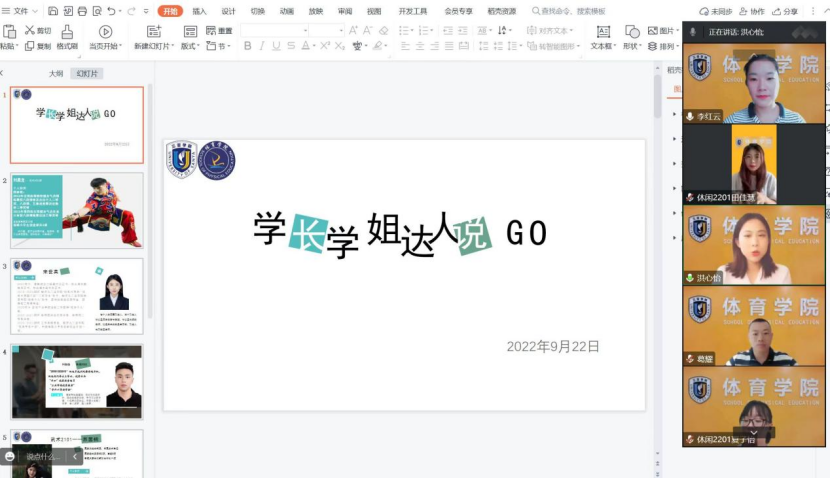830x479 pixels.
Task: Click the Cut (剪切) scissors icon
Action: coord(29,31)
